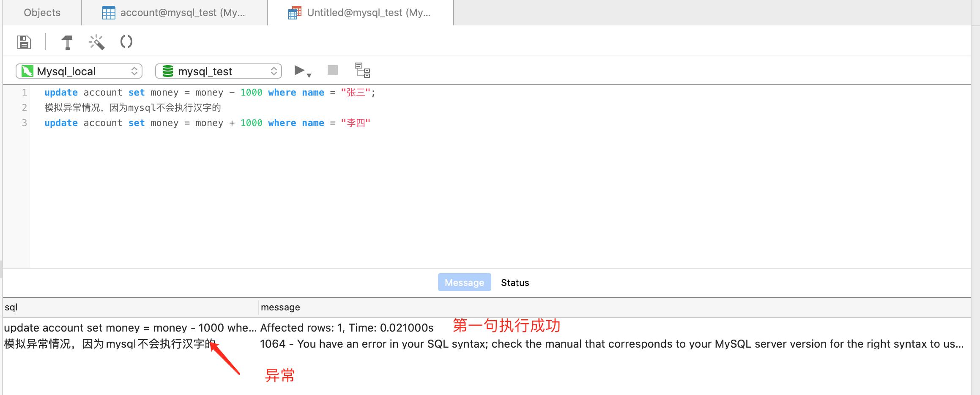Select the Untitled@mysql_test query tab
Image resolution: width=980 pixels, height=395 pixels.
360,13
